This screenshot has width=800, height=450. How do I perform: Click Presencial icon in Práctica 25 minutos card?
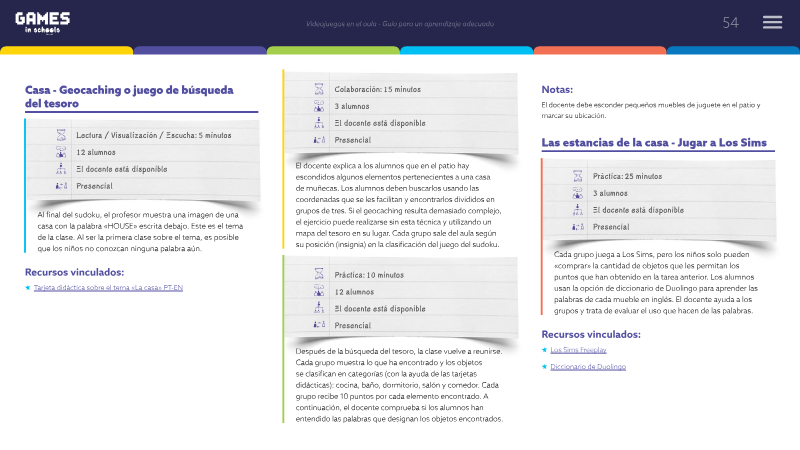[577, 227]
